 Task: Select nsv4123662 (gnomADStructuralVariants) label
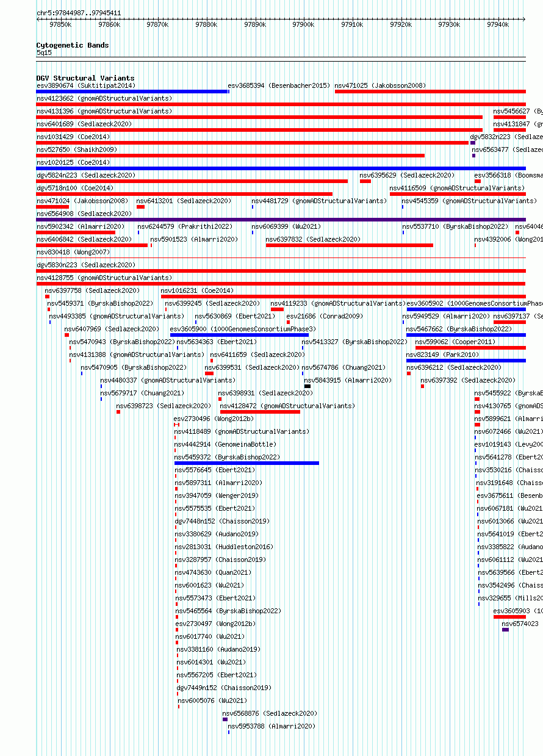click(104, 98)
